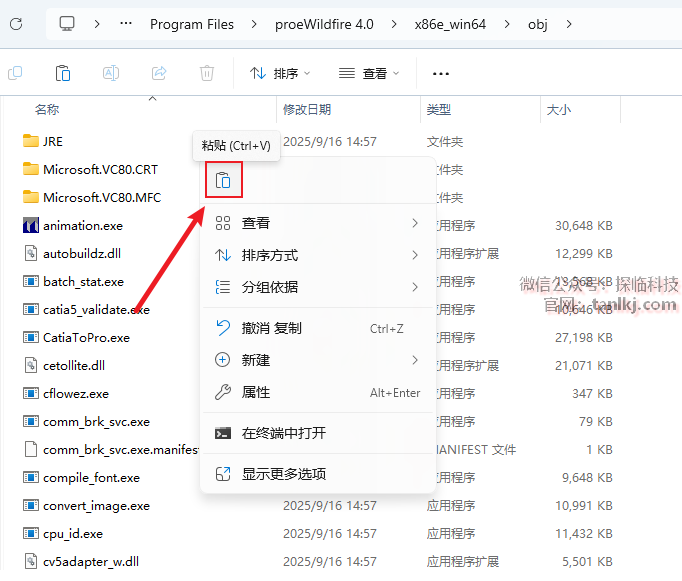Click the toolbar Share icon
The width and height of the screenshot is (682, 581).
tap(159, 73)
